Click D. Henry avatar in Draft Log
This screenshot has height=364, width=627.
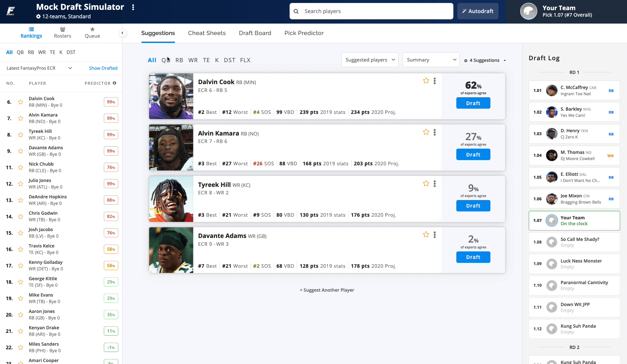[552, 134]
